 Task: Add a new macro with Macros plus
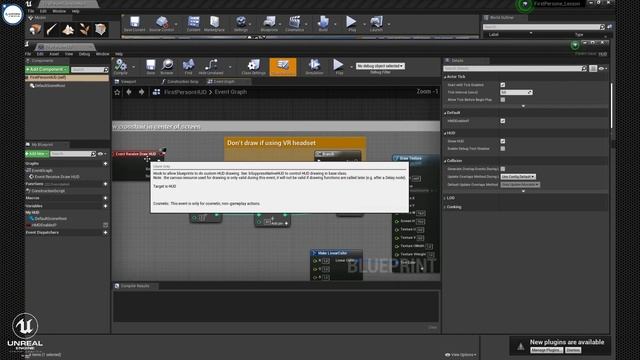(105, 198)
